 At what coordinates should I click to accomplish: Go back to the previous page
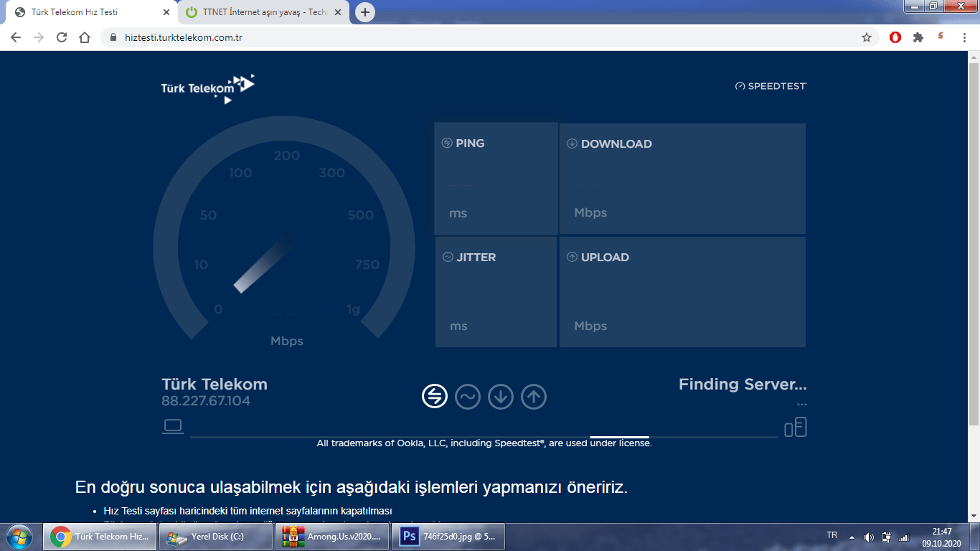tap(16, 37)
